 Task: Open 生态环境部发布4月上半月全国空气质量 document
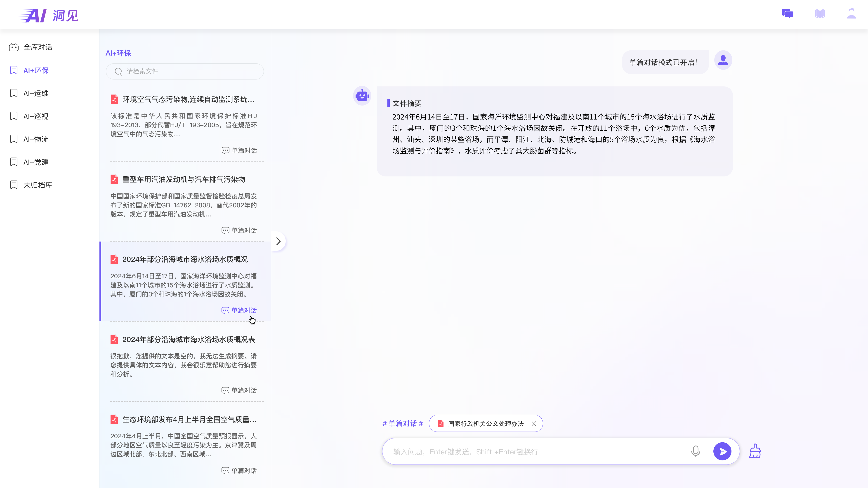pos(189,419)
